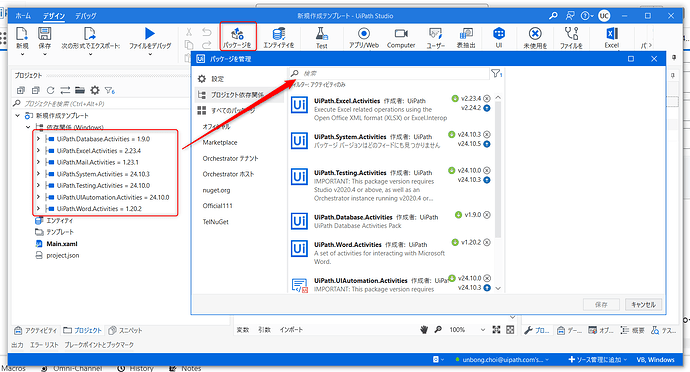
Task: Expand UiPath.UIAutomation.Activities dependency node
Action: (x=38, y=197)
